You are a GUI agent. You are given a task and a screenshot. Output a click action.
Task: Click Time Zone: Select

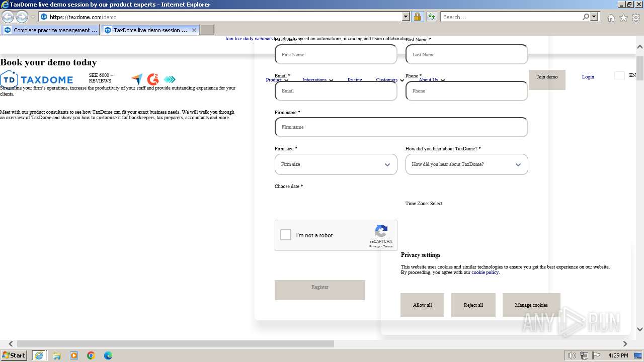click(x=424, y=204)
